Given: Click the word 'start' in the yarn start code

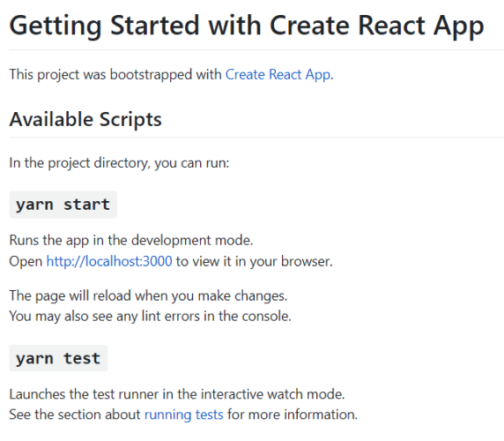Looking at the screenshot, I should tap(86, 205).
